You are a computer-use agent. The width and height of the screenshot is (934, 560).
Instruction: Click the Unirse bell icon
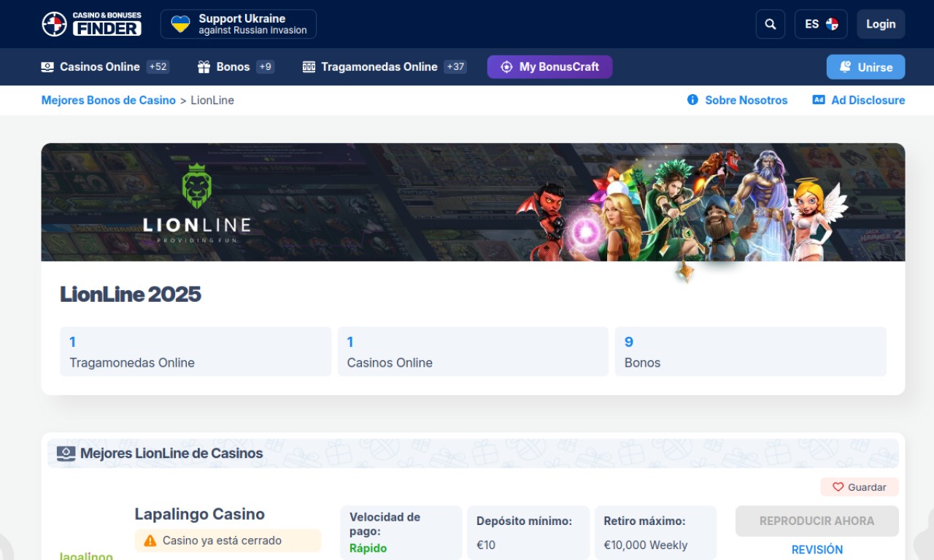tap(845, 67)
